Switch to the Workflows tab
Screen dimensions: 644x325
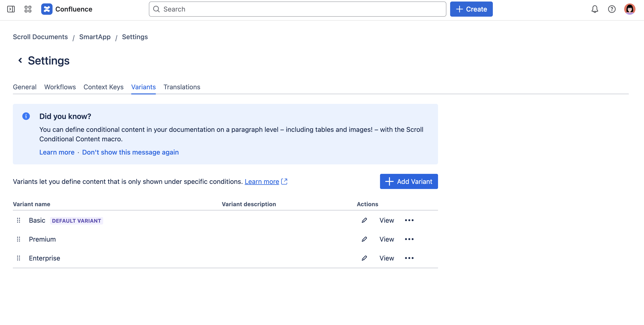(60, 87)
